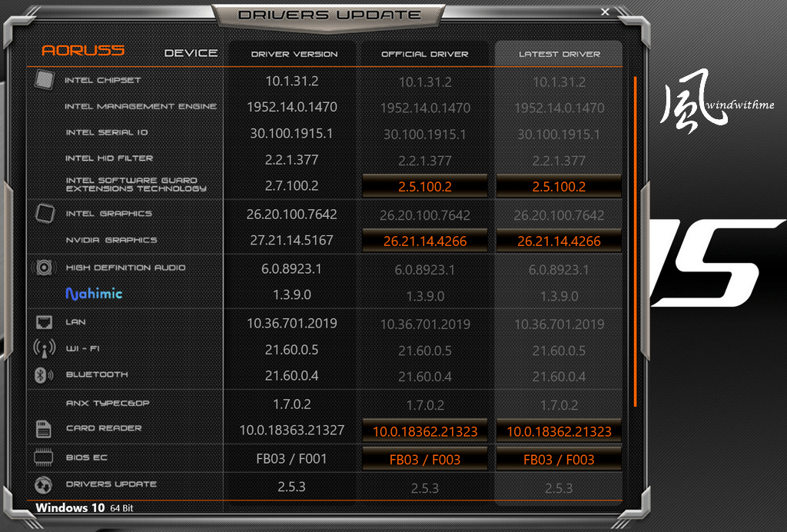Click the BIOS EC chip icon
Viewport: 787px width, 532px height.
pyautogui.click(x=43, y=457)
